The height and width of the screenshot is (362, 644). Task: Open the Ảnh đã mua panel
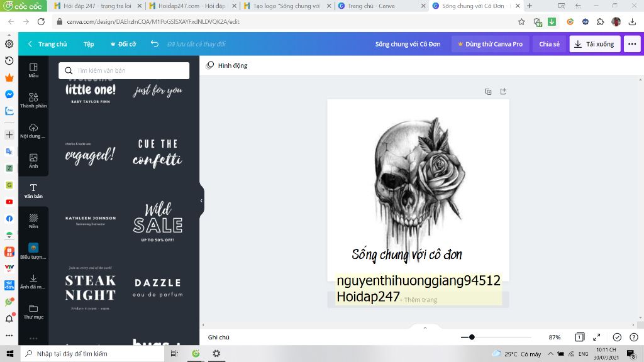click(x=33, y=281)
